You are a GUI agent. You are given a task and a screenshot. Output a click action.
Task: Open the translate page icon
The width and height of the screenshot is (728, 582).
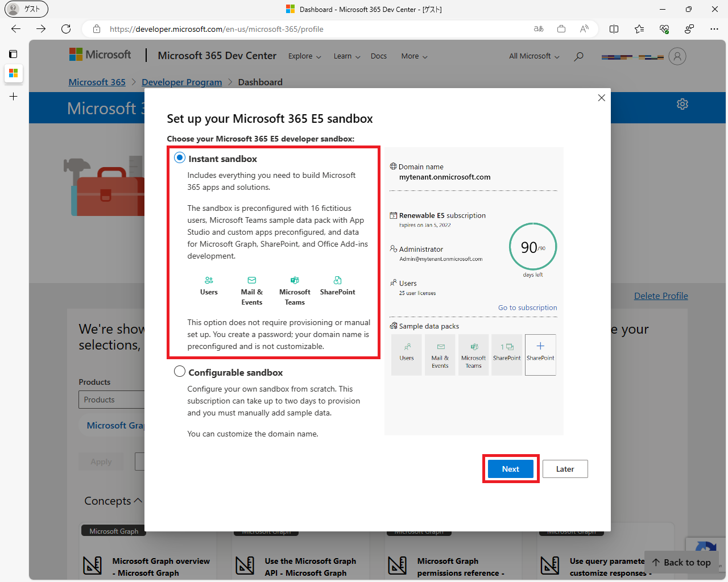(539, 29)
